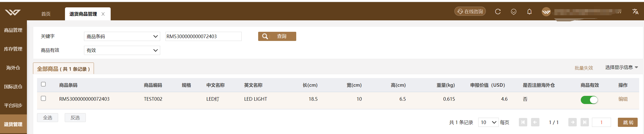Image resolution: width=644 pixels, height=134 pixels.
Task: Go to the last page
Action: [585, 122]
